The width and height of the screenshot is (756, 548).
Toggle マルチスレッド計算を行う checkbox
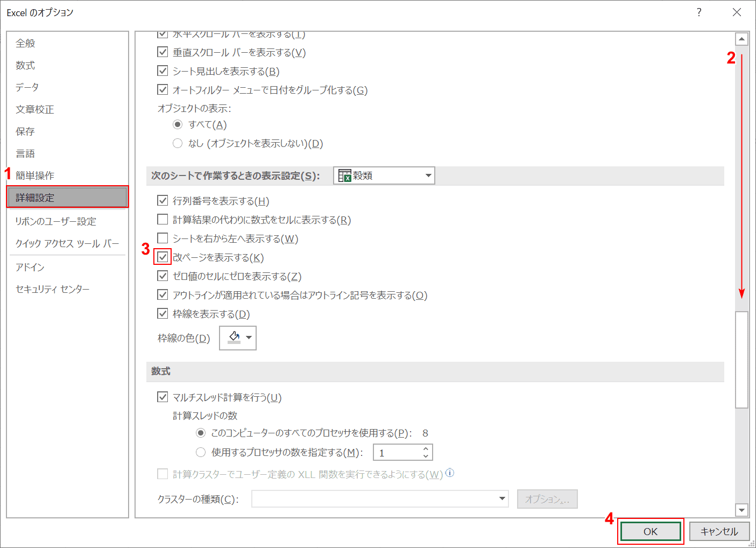(162, 397)
